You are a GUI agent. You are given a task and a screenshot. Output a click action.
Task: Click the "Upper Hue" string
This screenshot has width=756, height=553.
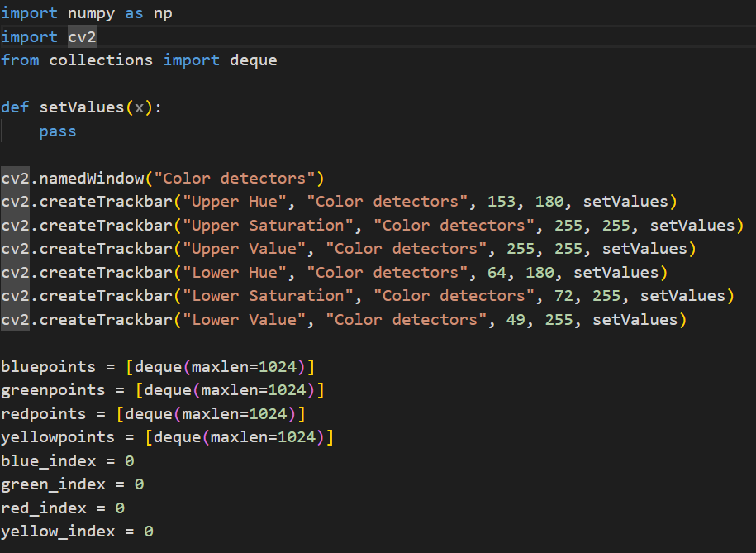[x=235, y=202]
